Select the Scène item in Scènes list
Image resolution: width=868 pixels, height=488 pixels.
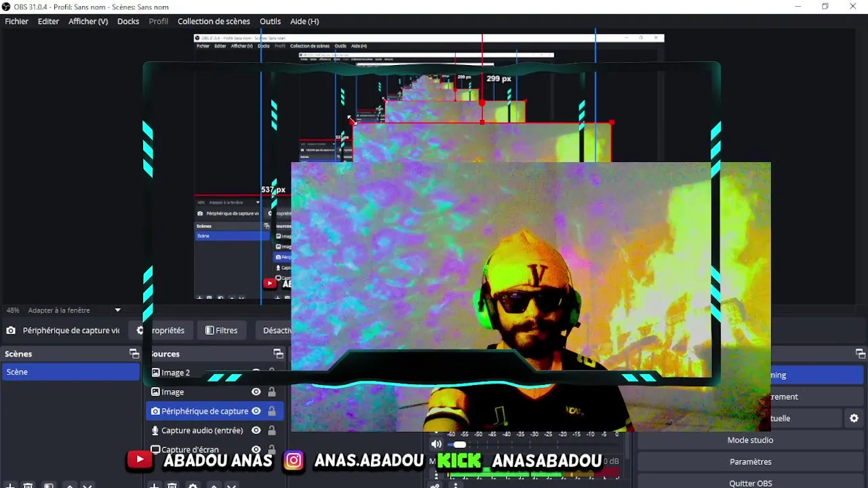pyautogui.click(x=71, y=372)
